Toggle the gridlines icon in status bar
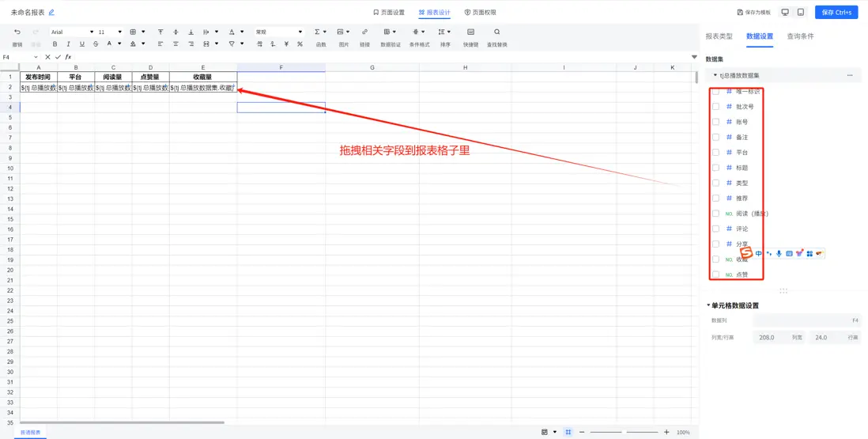Screen dimensions: 868x439 pos(568,432)
